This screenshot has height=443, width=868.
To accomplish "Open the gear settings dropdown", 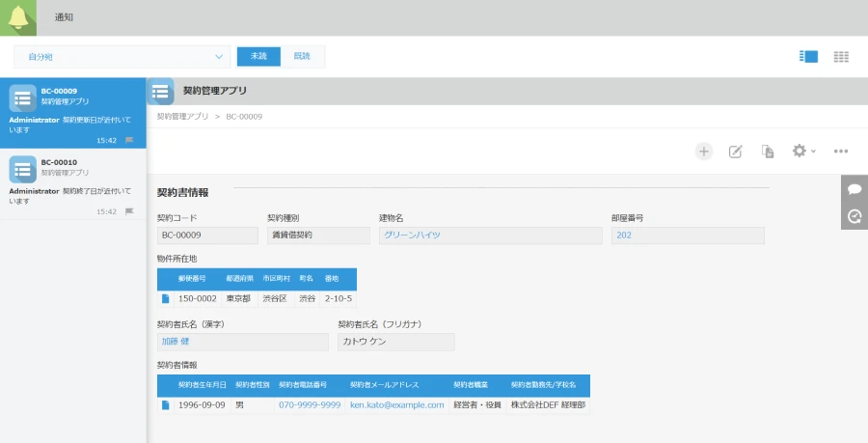I will 803,151.
